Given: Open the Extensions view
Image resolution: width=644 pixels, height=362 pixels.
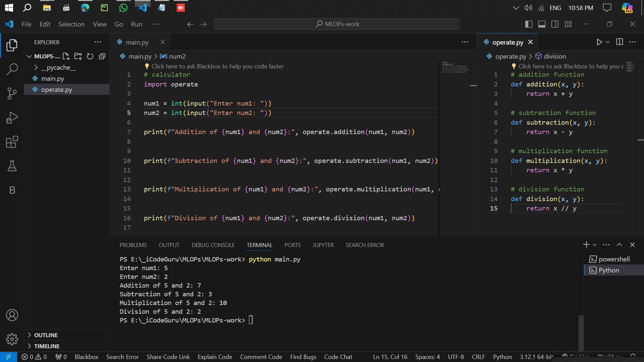Looking at the screenshot, I should (x=12, y=142).
